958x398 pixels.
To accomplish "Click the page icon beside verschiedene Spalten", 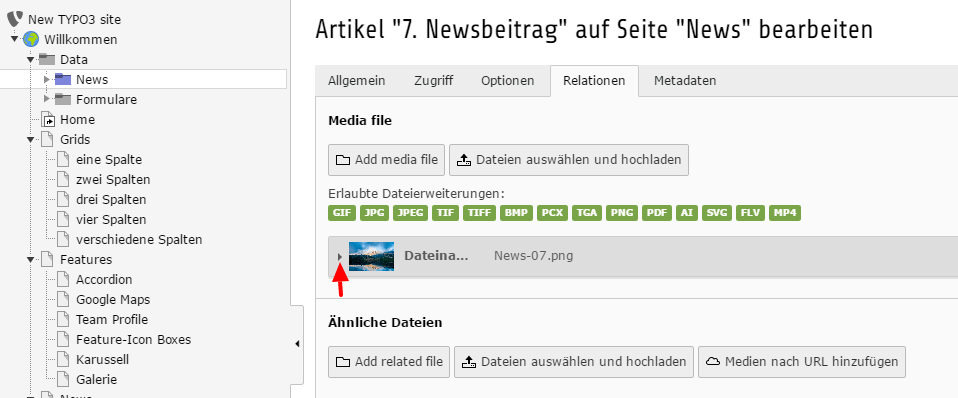I will 64,240.
